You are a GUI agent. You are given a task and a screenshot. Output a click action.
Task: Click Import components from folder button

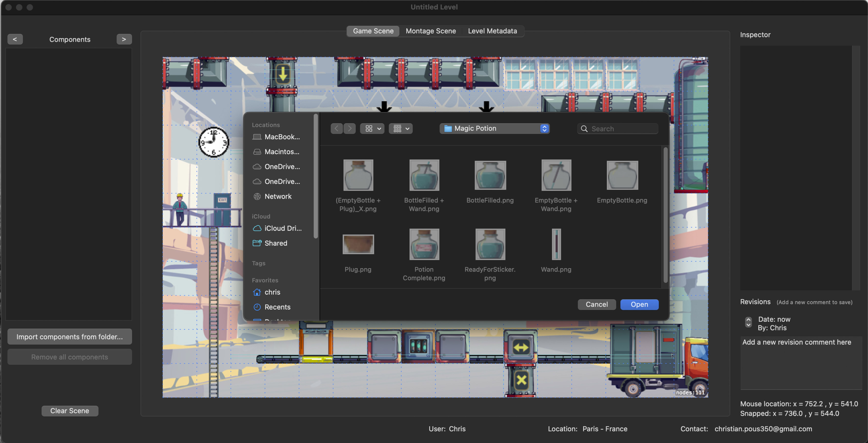pos(69,337)
